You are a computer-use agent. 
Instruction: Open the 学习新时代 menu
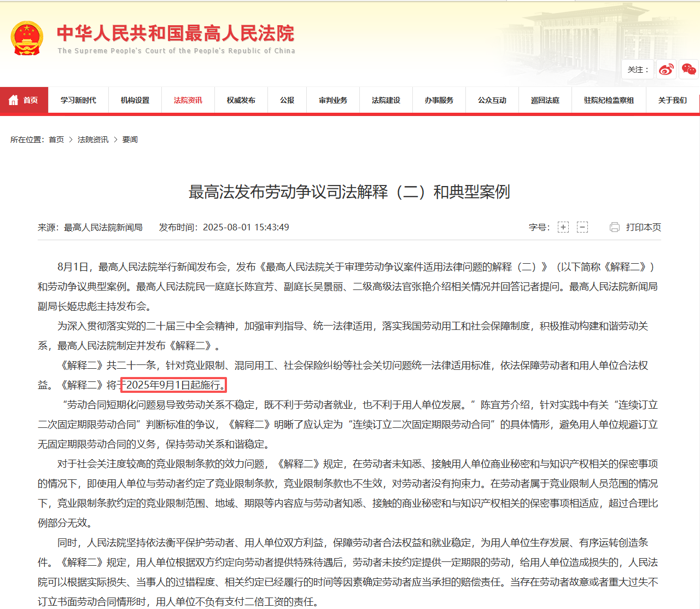click(x=78, y=100)
